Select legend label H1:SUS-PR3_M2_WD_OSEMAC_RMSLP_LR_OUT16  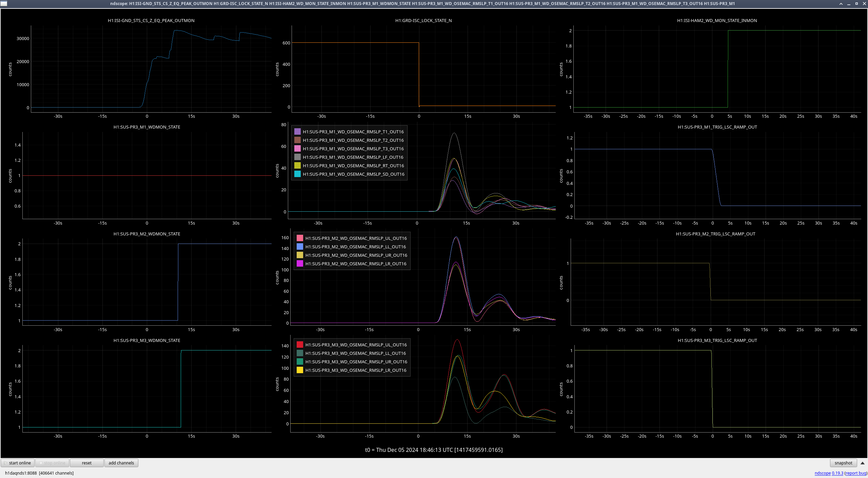356,264
